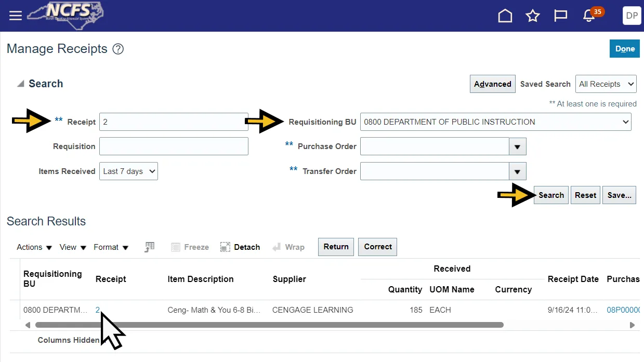Click the results table horizontal scrollbar
Screen dimensions: 644x362
(x=269, y=325)
